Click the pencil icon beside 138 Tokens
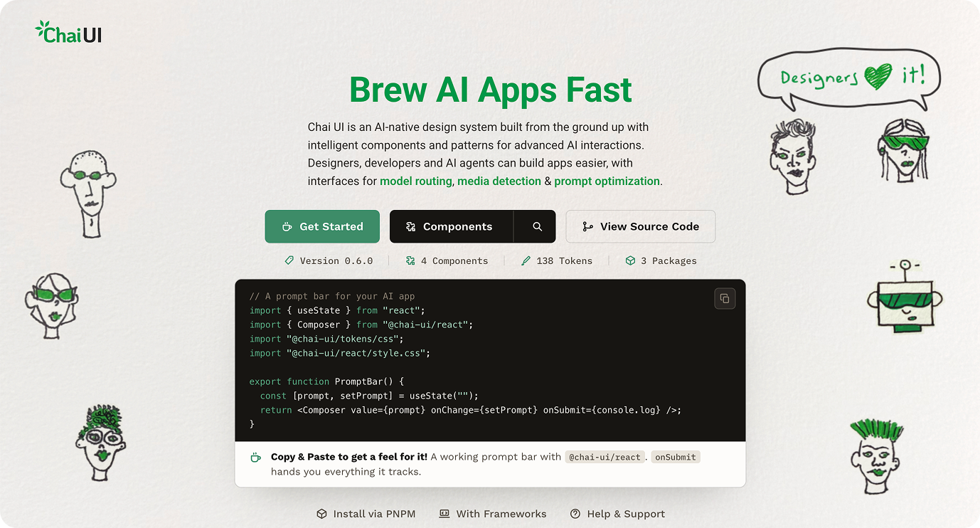Viewport: 980px width, 528px height. coord(526,261)
